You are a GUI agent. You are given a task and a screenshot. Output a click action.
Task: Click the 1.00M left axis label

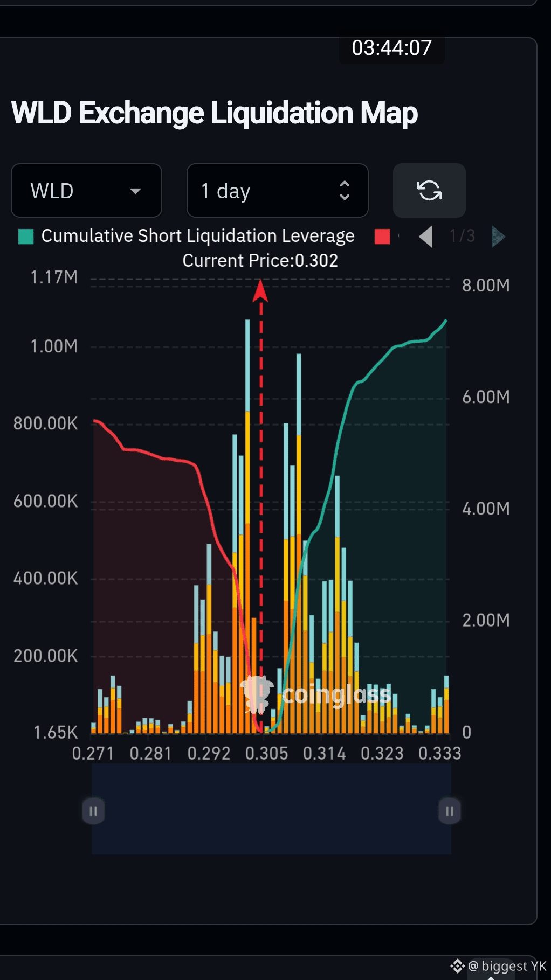pyautogui.click(x=54, y=346)
